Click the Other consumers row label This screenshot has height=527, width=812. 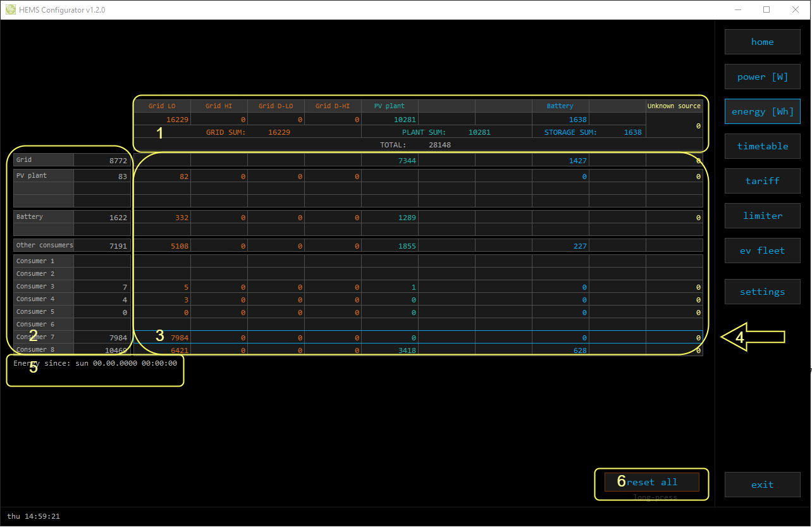click(44, 245)
